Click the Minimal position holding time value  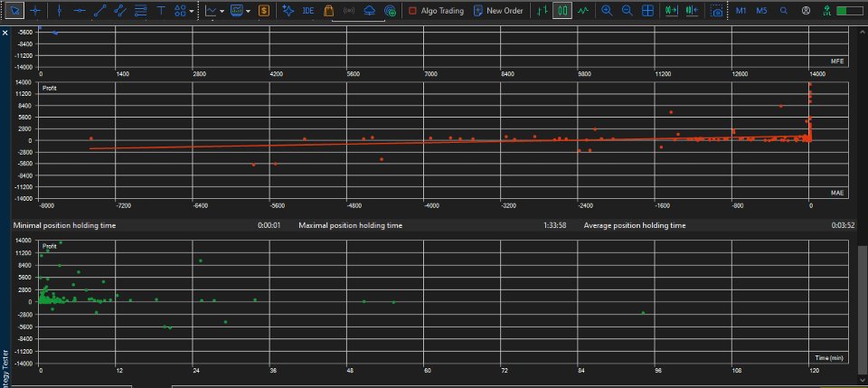tap(269, 226)
